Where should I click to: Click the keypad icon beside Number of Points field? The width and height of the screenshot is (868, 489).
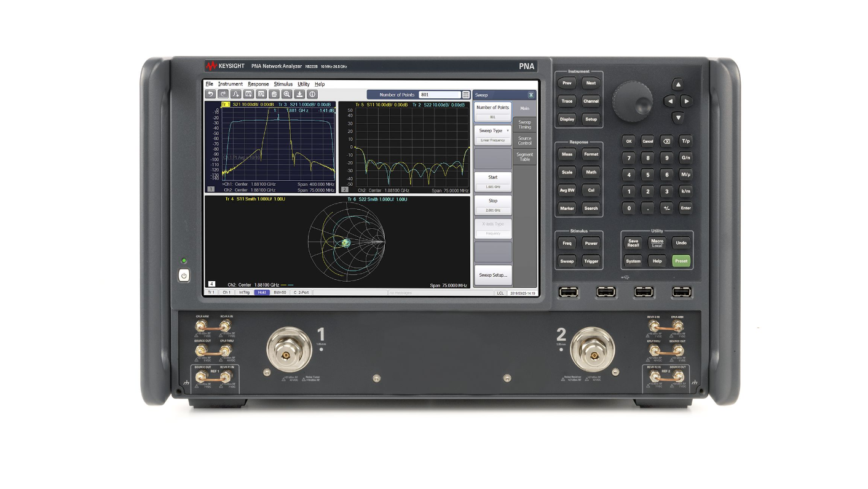466,95
